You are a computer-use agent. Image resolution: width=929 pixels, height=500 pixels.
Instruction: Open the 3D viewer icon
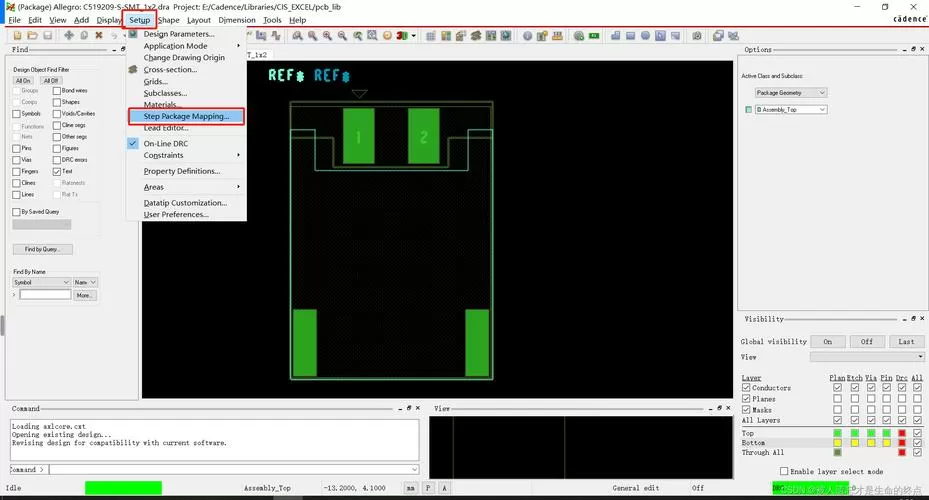402,36
